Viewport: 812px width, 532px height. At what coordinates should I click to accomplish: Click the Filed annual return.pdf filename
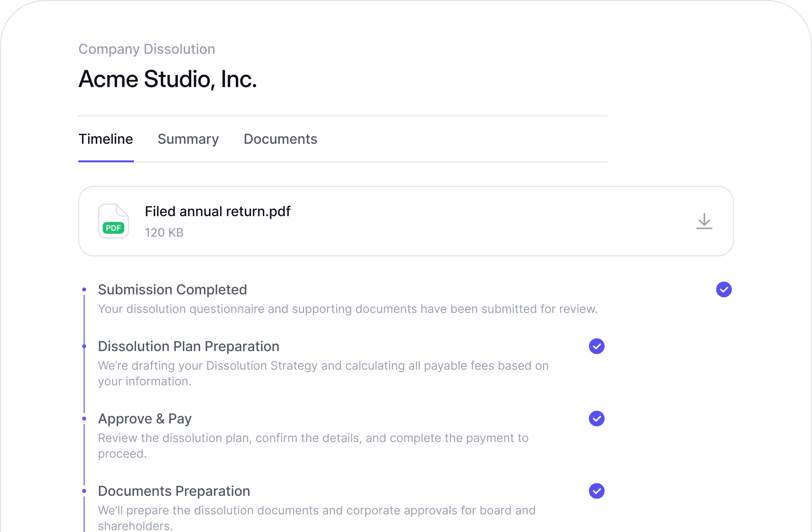point(217,212)
